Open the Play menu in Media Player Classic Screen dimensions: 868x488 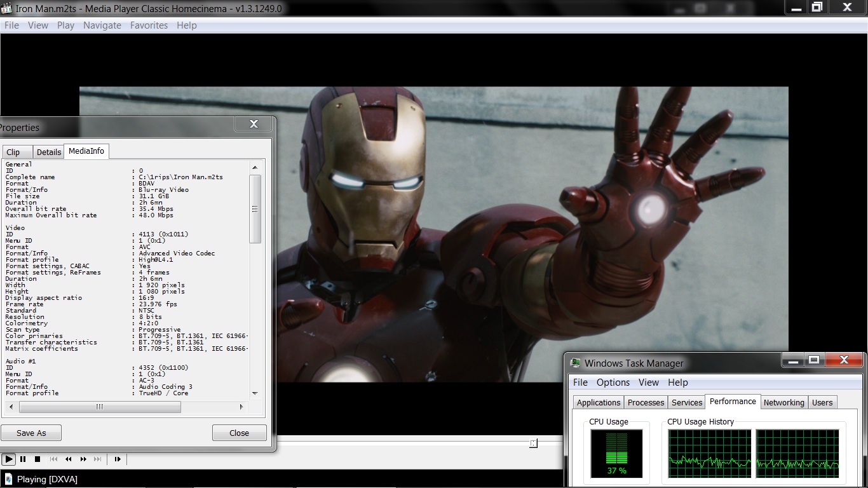[x=65, y=25]
